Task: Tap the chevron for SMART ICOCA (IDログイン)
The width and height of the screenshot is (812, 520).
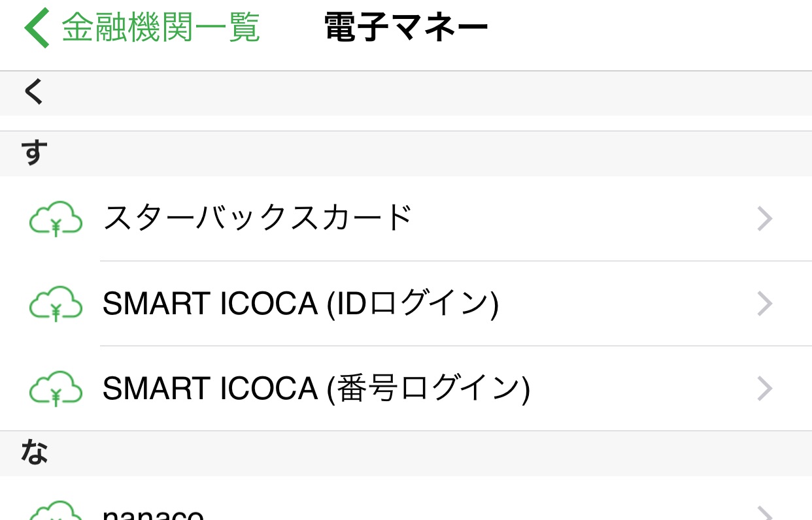Action: pos(765,304)
